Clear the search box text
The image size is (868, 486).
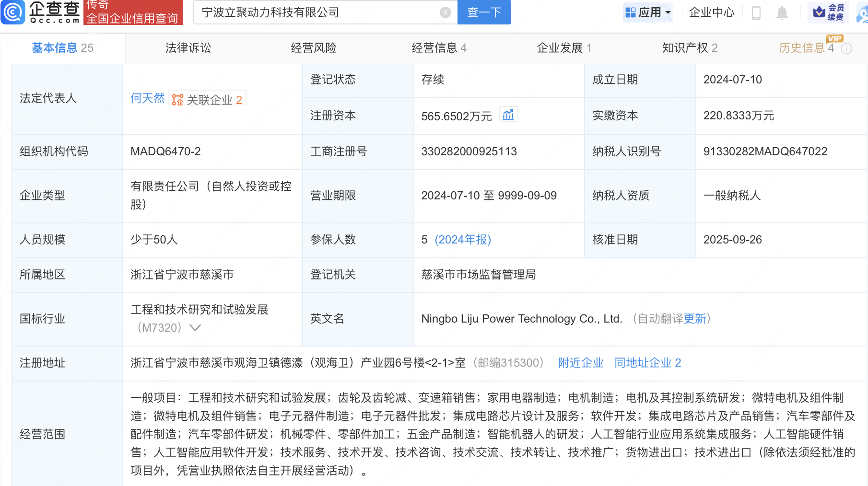pos(445,12)
